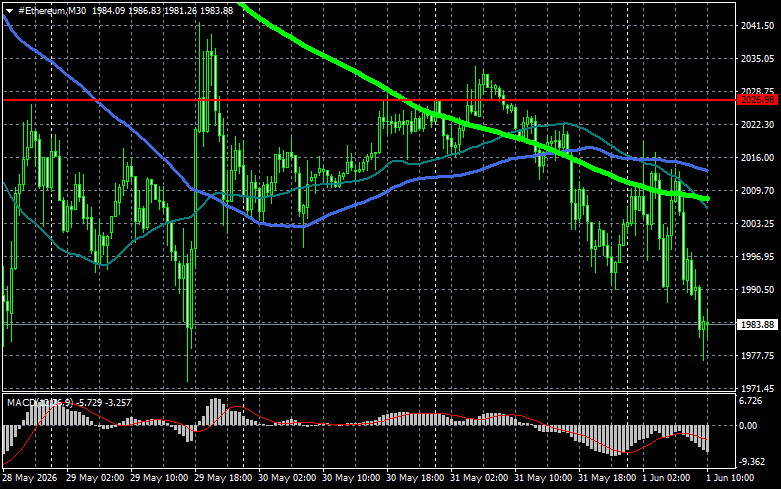Click the 29 May 10:00 time label
The width and height of the screenshot is (781, 489).
click(159, 478)
